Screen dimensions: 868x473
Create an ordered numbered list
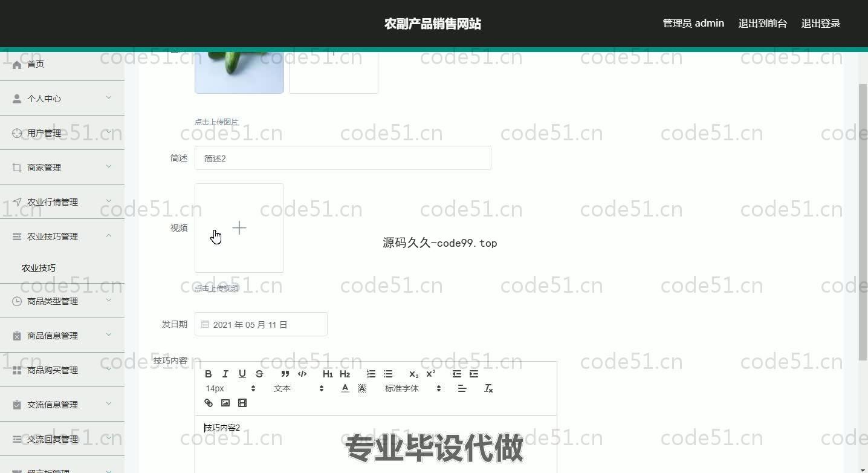click(371, 374)
